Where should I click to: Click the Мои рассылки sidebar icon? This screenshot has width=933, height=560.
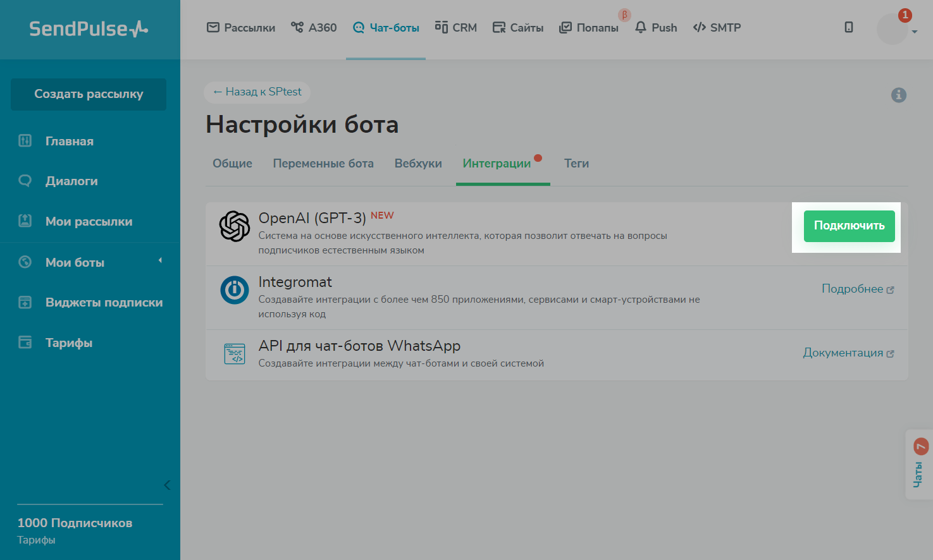[x=25, y=221]
